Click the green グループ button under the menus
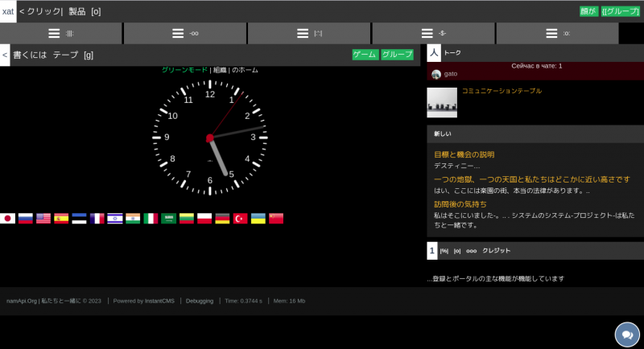 tap(397, 55)
